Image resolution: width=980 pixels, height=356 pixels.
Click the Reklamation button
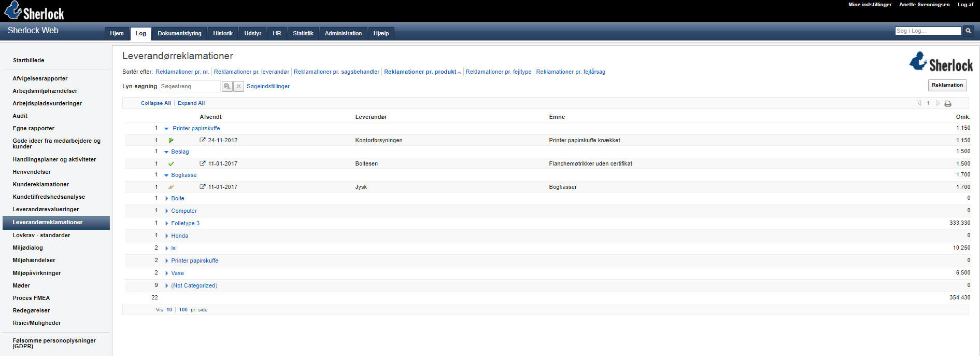click(947, 85)
